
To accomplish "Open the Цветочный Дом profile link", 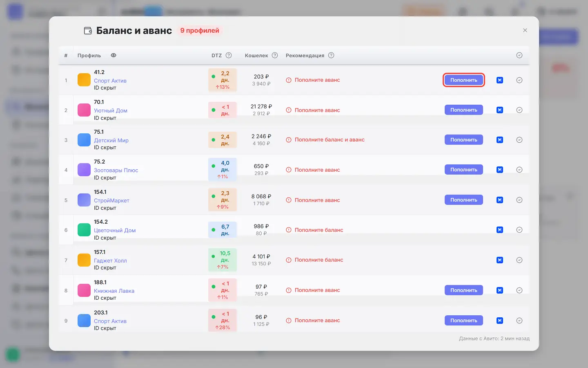I will point(115,230).
